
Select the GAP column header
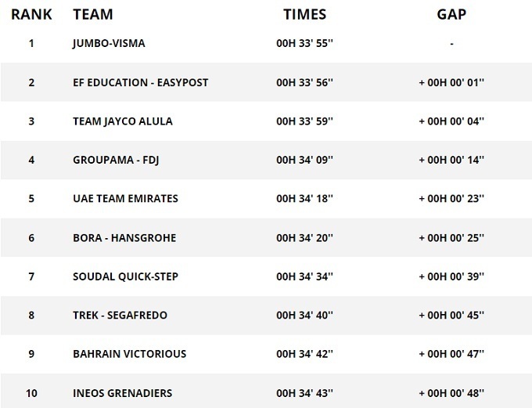451,14
